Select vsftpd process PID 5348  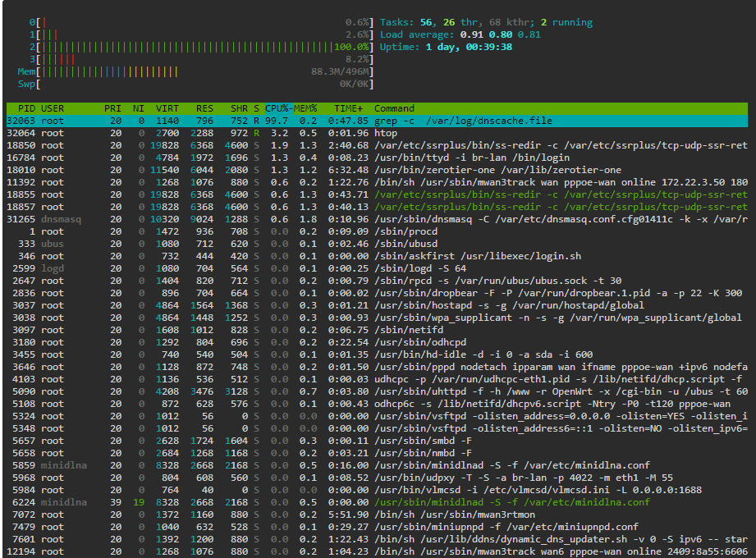click(377, 428)
